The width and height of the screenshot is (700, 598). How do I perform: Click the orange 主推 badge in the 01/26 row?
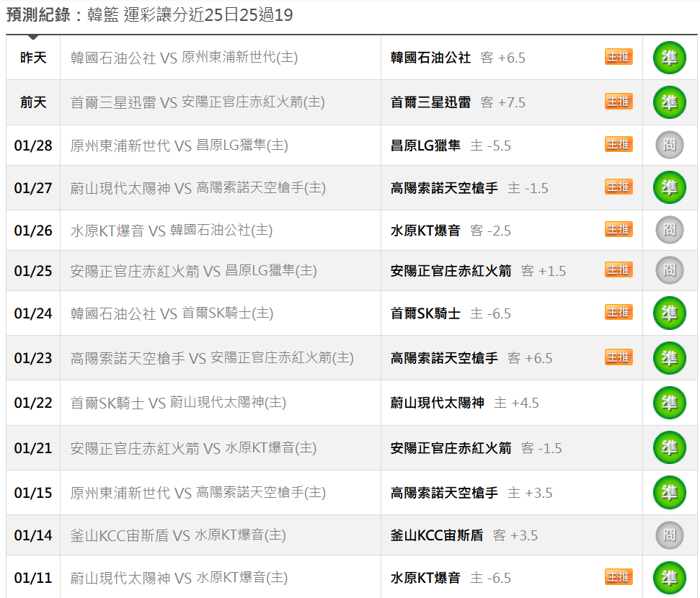pyautogui.click(x=619, y=229)
